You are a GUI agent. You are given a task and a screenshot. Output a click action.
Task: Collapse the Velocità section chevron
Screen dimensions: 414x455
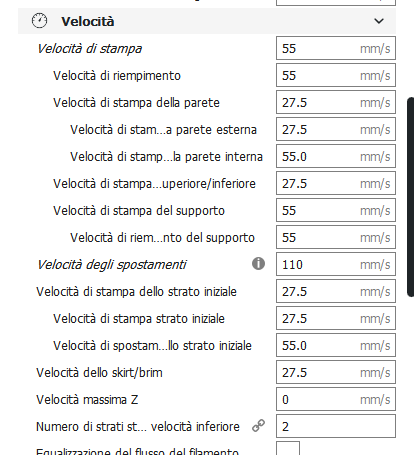click(379, 21)
